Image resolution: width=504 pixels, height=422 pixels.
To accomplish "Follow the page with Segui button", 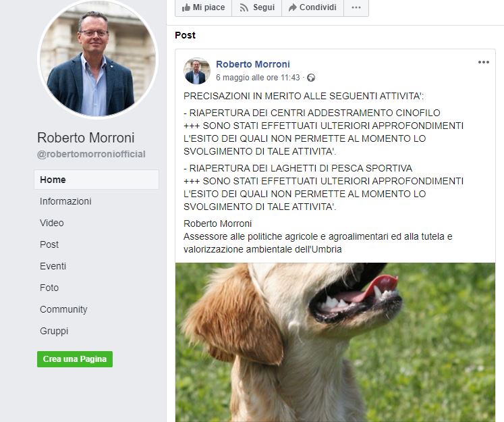I will pos(257,7).
